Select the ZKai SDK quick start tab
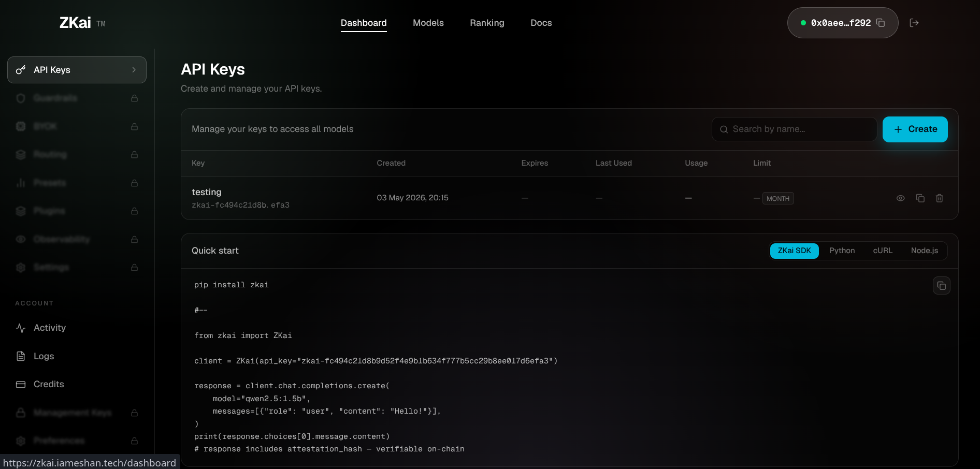 (x=795, y=251)
